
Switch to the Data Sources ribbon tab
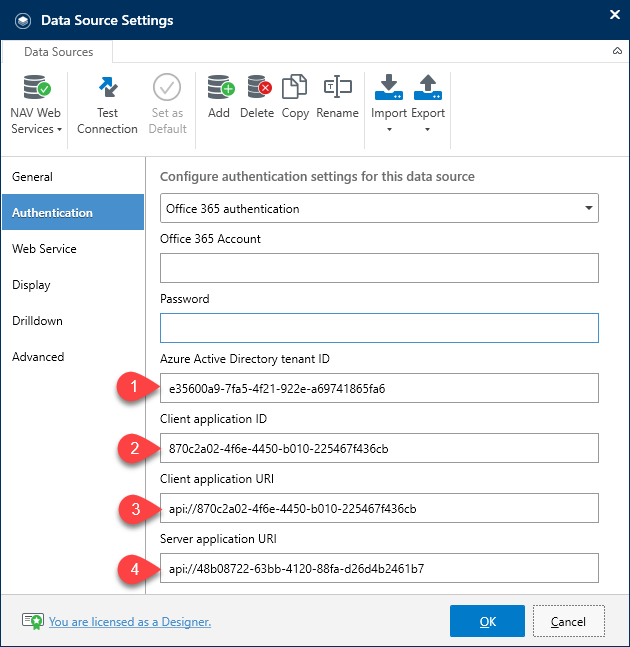pos(59,52)
